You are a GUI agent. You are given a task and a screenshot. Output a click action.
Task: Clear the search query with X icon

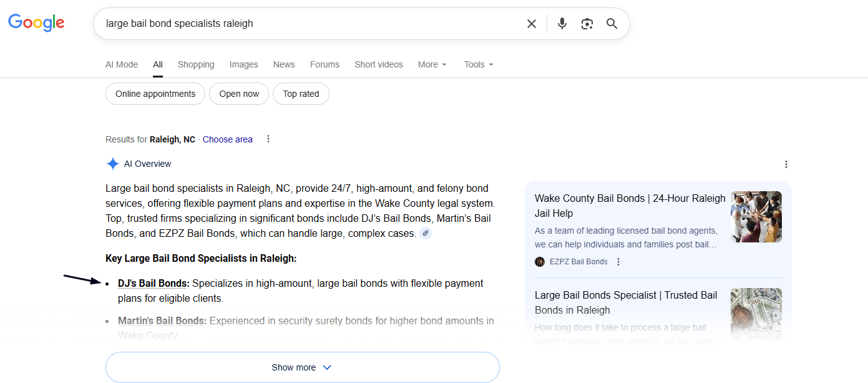[532, 24]
